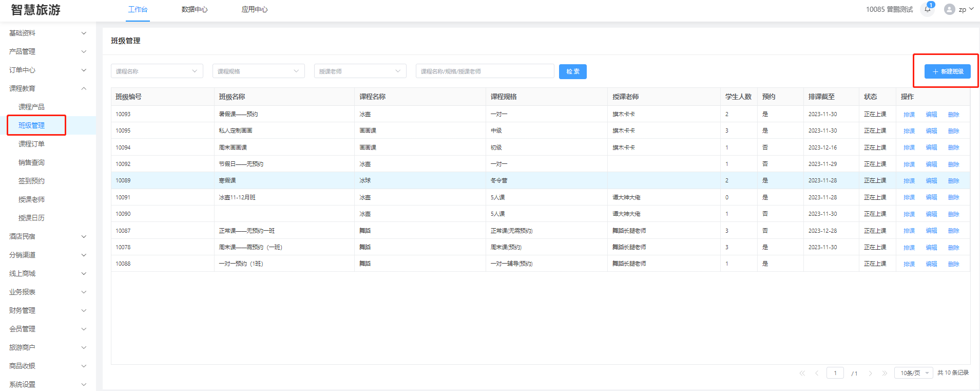Click the user avatar icon
The height and width of the screenshot is (391, 980).
949,9
